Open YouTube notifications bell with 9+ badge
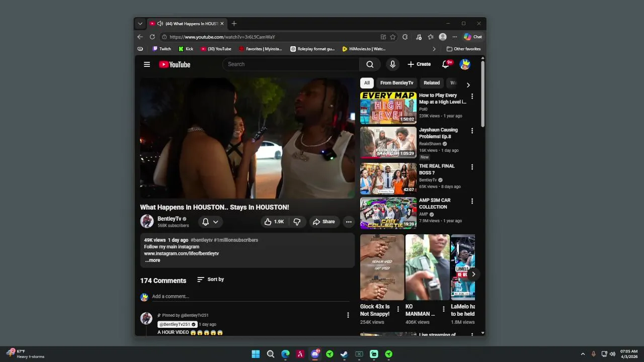Screen dimensions: 644x362 click(x=446, y=64)
